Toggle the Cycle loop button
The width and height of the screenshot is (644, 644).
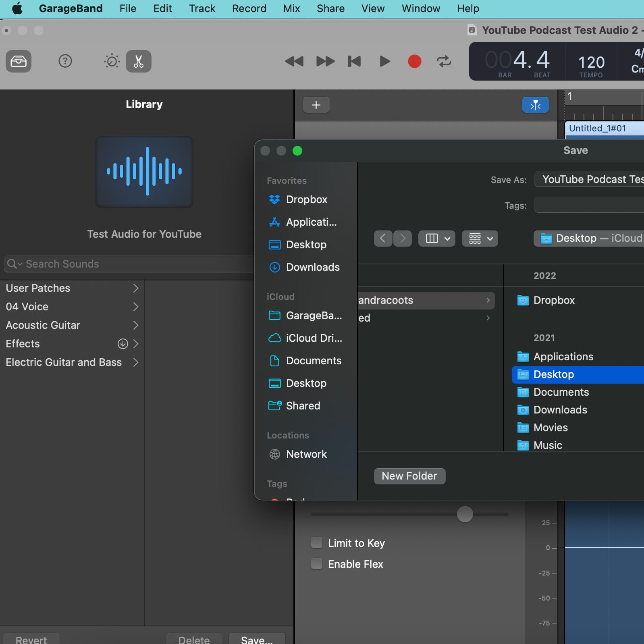tap(444, 61)
